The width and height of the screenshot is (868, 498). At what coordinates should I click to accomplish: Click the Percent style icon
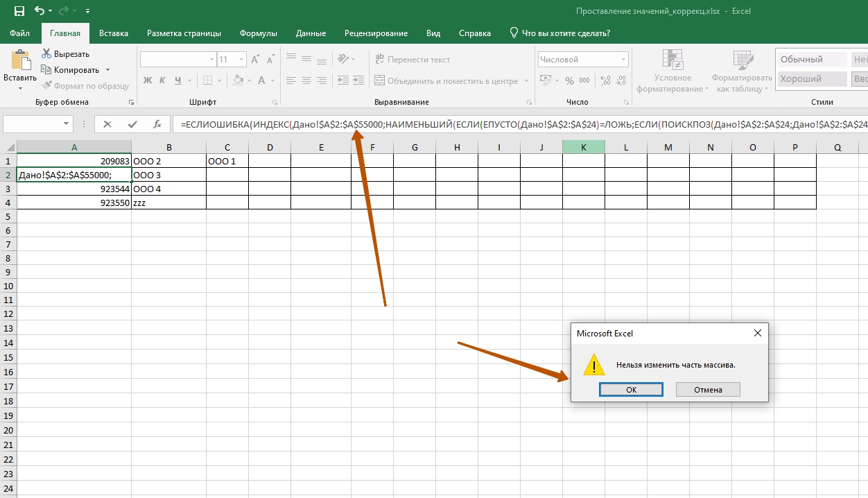(x=569, y=81)
